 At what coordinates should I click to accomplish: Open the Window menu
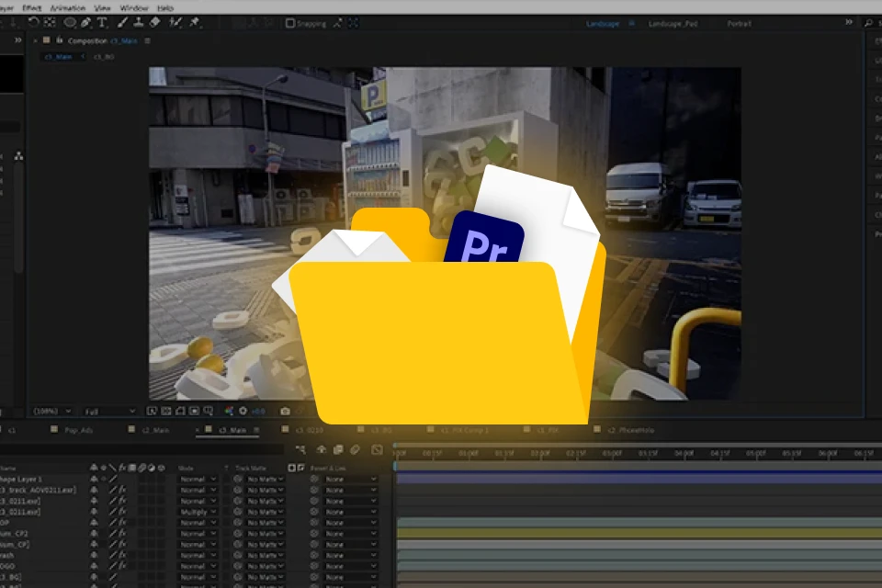[134, 8]
